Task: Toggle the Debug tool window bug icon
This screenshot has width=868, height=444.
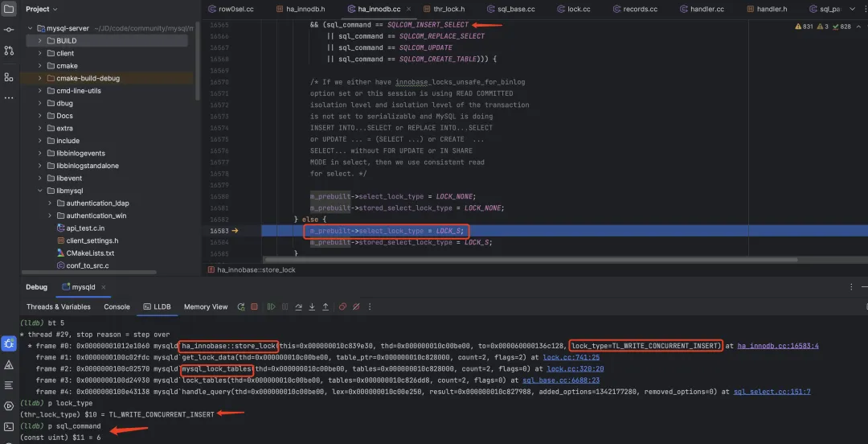Action: tap(8, 343)
